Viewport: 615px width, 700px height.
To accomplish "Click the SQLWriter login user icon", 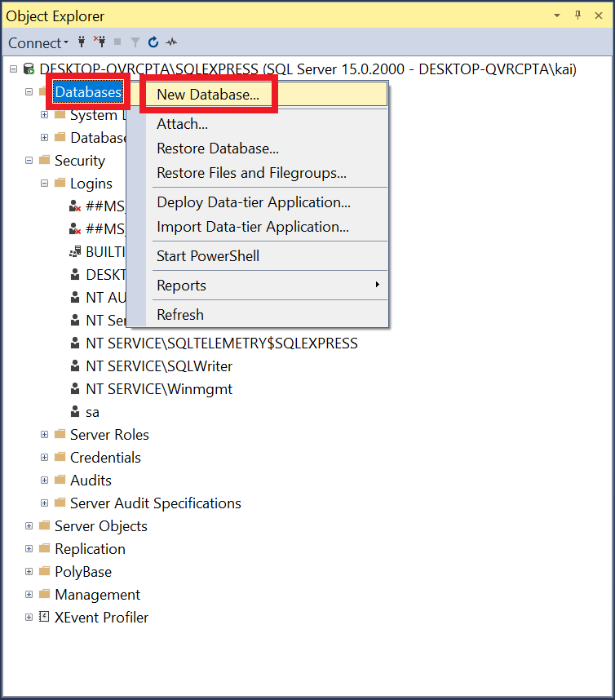I will [x=75, y=366].
